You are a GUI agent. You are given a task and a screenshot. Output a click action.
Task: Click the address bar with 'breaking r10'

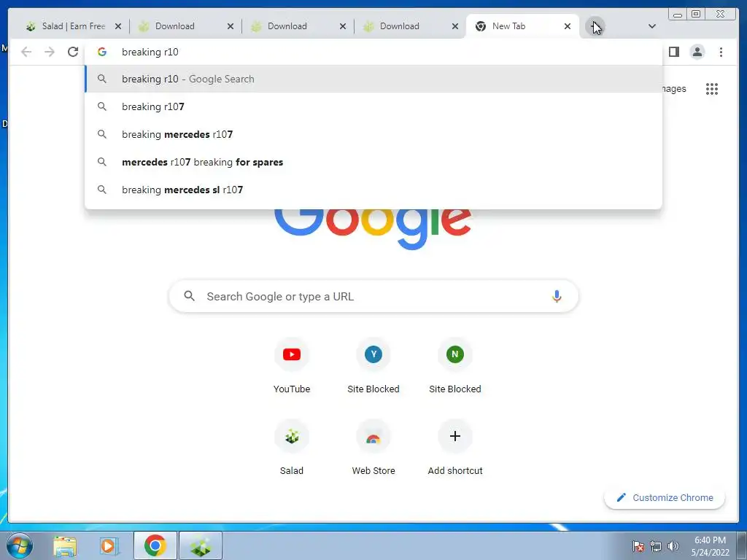tap(373, 52)
